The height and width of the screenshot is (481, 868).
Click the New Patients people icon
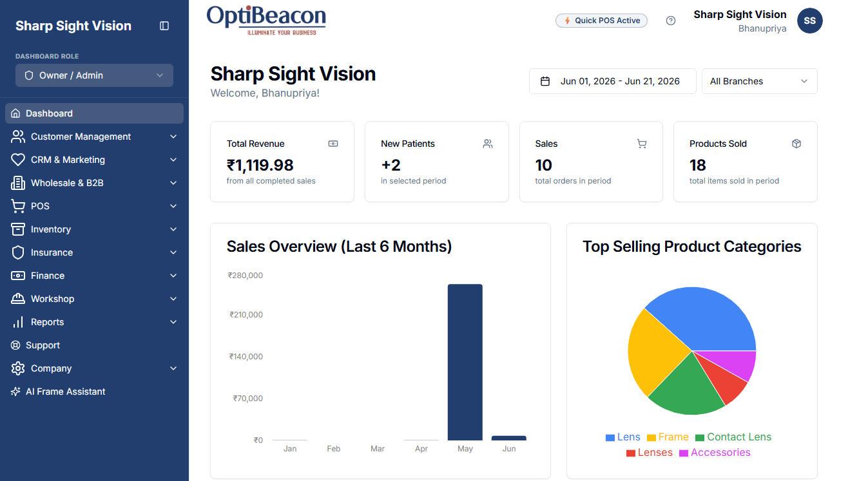488,144
